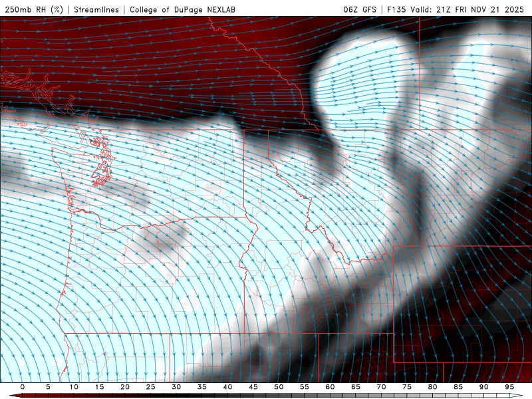This screenshot has width=532, height=399.
Task: Click the 60 value on color scale
Action: (x=330, y=387)
